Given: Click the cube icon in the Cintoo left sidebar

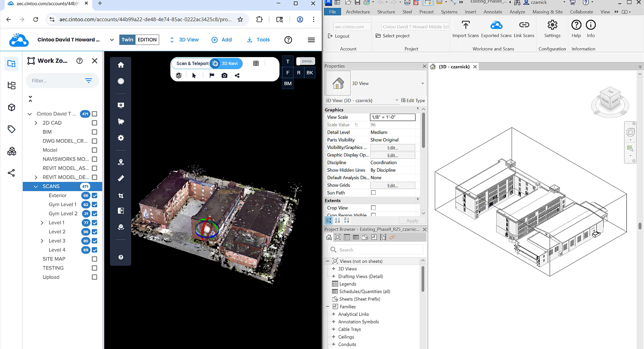Looking at the screenshot, I should (x=12, y=107).
